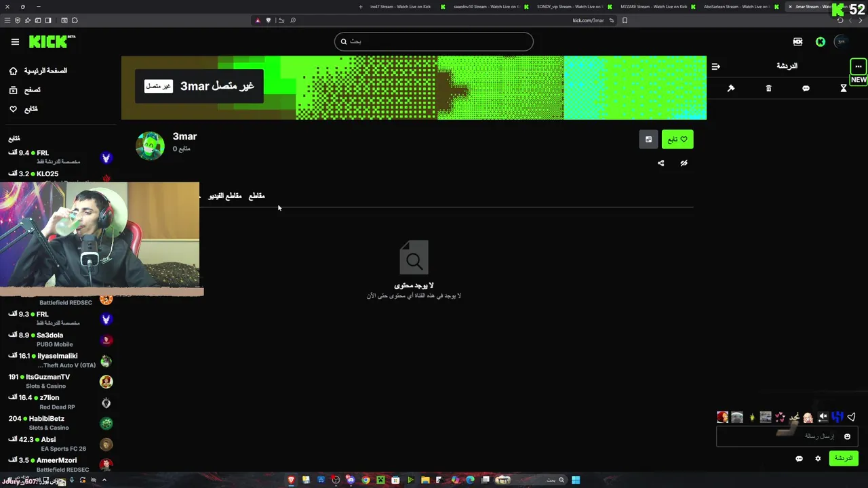Click the gavel moderation icon
The width and height of the screenshot is (868, 488).
click(731, 88)
